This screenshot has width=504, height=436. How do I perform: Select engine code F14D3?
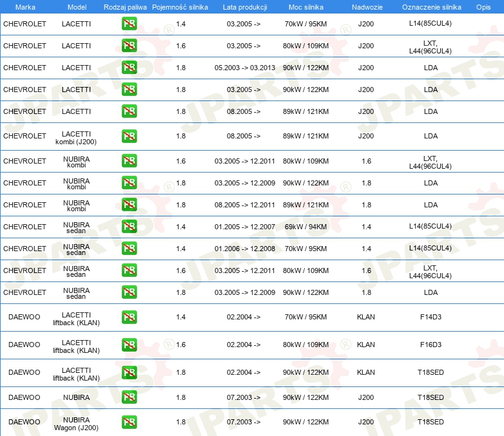(x=431, y=317)
